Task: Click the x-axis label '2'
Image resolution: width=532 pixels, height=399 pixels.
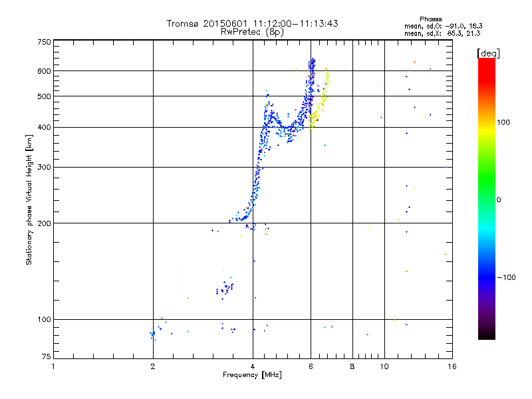Action: 153,366
